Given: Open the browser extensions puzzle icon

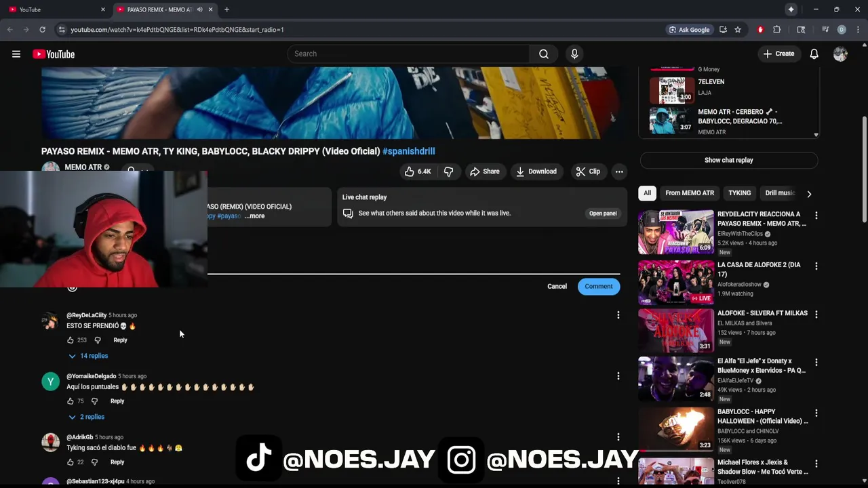Looking at the screenshot, I should tap(777, 30).
